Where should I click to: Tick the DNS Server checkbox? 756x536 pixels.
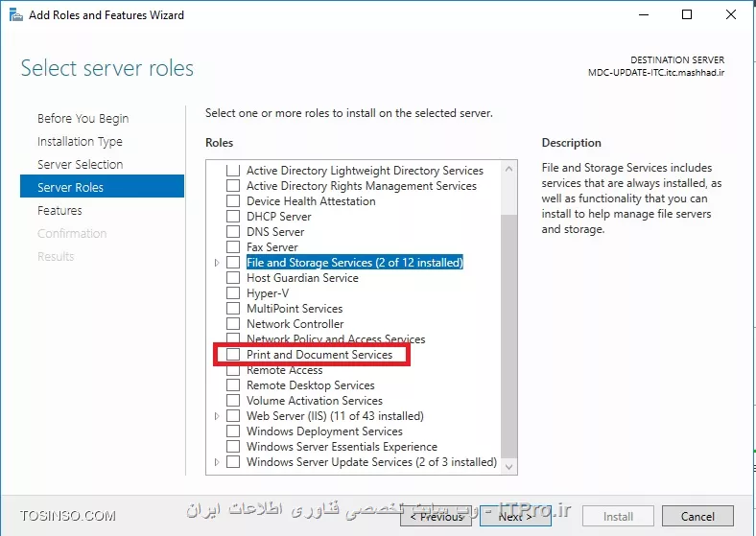point(233,232)
